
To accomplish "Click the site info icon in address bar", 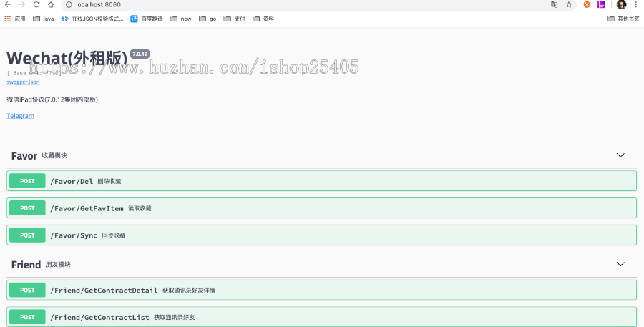I will point(69,5).
